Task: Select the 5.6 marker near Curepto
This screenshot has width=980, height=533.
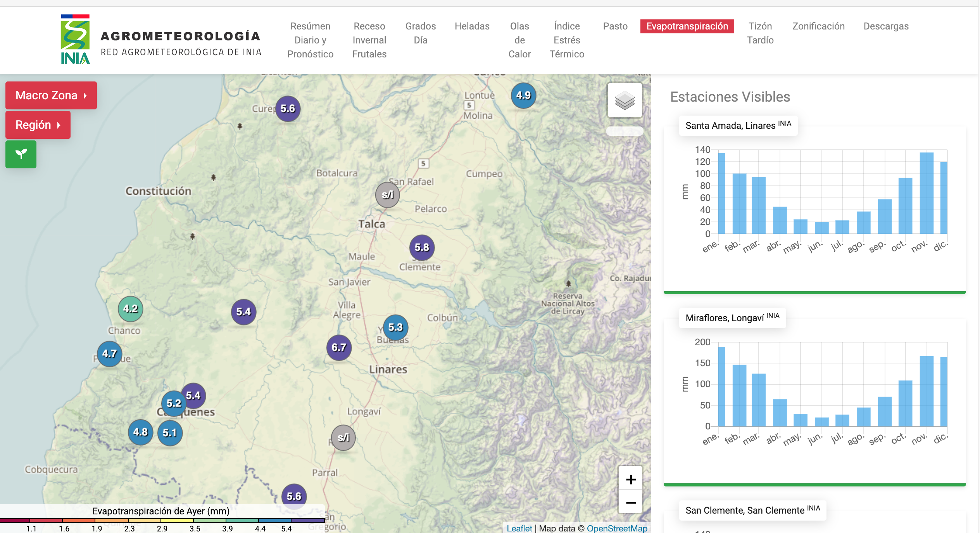Action: (x=288, y=109)
